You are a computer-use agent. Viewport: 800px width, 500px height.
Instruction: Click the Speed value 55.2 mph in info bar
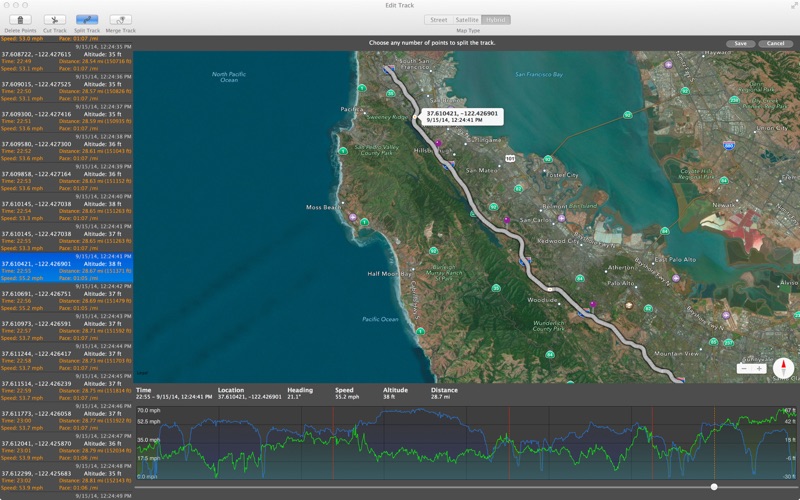click(x=347, y=397)
